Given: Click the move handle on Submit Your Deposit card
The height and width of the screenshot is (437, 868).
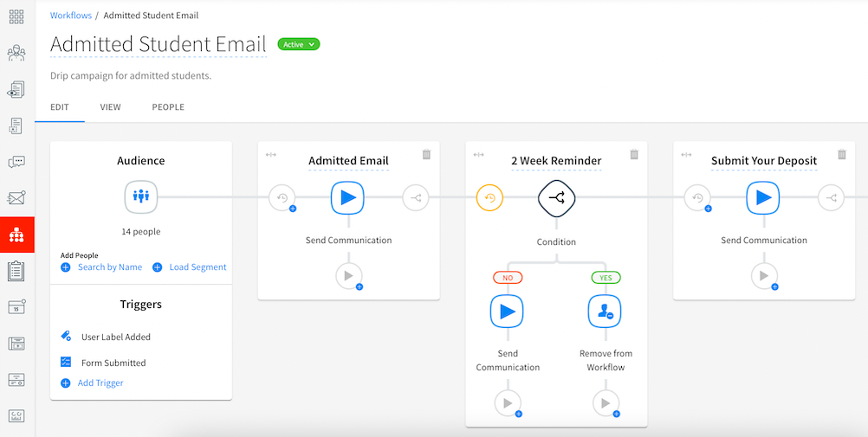Looking at the screenshot, I should click(x=686, y=155).
